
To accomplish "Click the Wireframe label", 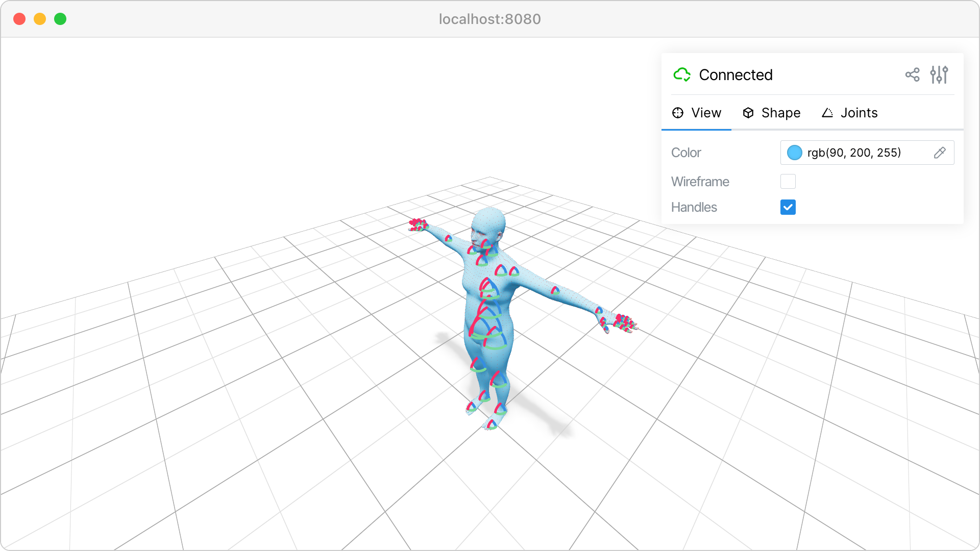I will [x=700, y=182].
